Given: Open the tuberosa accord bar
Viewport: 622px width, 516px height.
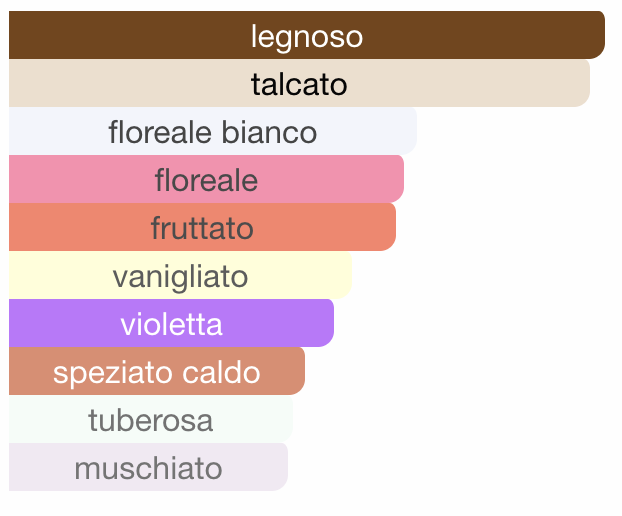Looking at the screenshot, I should click(151, 419).
